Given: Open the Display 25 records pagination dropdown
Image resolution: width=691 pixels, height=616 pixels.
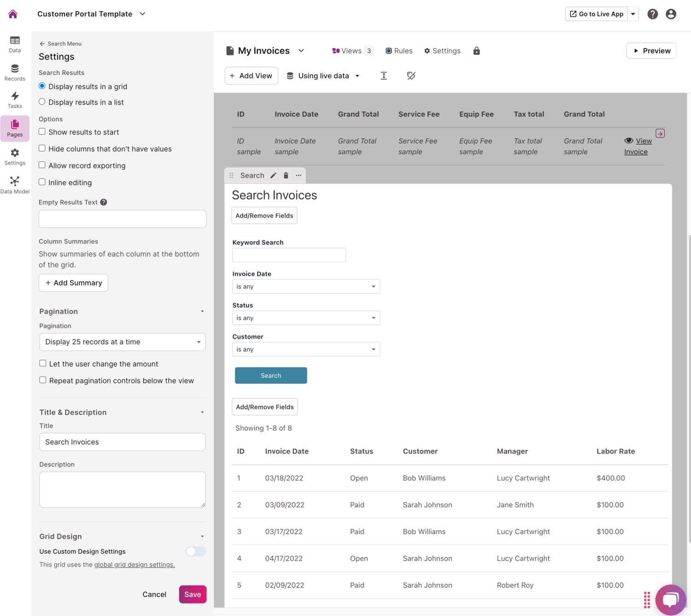Looking at the screenshot, I should [x=122, y=342].
